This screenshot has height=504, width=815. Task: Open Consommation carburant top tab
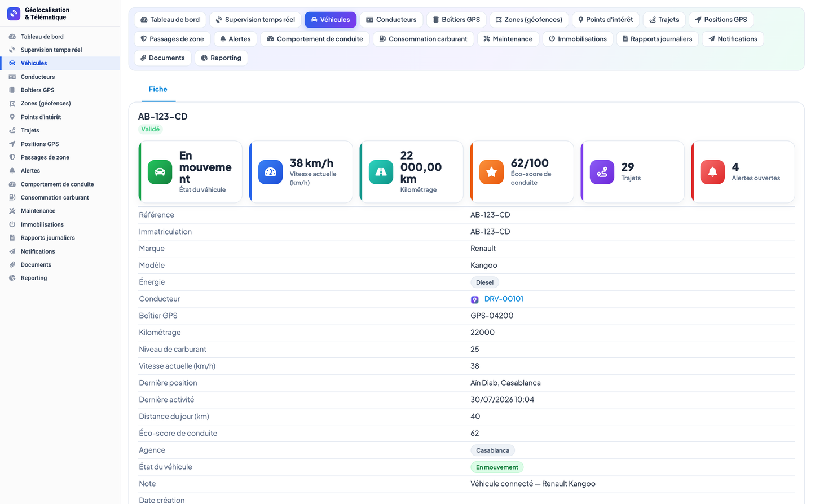click(424, 39)
